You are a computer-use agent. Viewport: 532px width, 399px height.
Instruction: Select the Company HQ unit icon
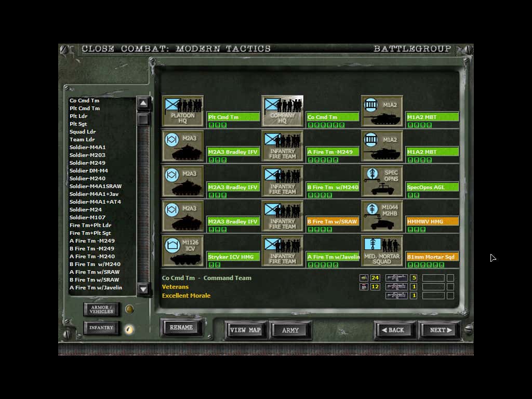click(282, 111)
